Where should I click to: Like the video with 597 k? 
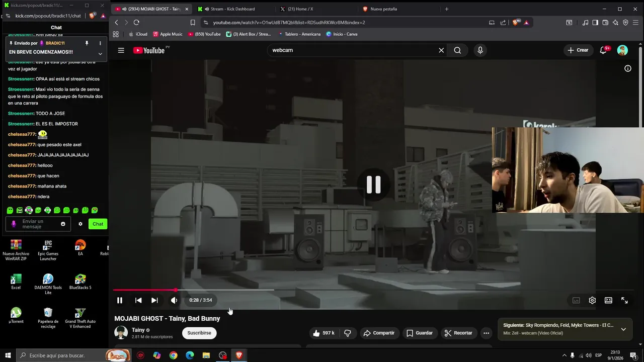point(324,333)
